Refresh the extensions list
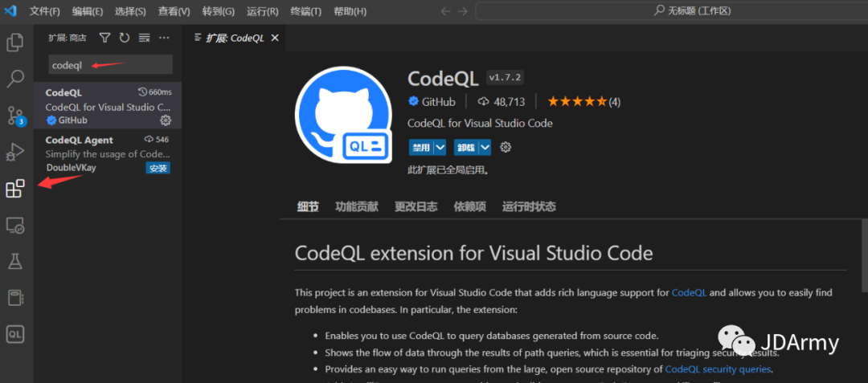 (x=125, y=38)
